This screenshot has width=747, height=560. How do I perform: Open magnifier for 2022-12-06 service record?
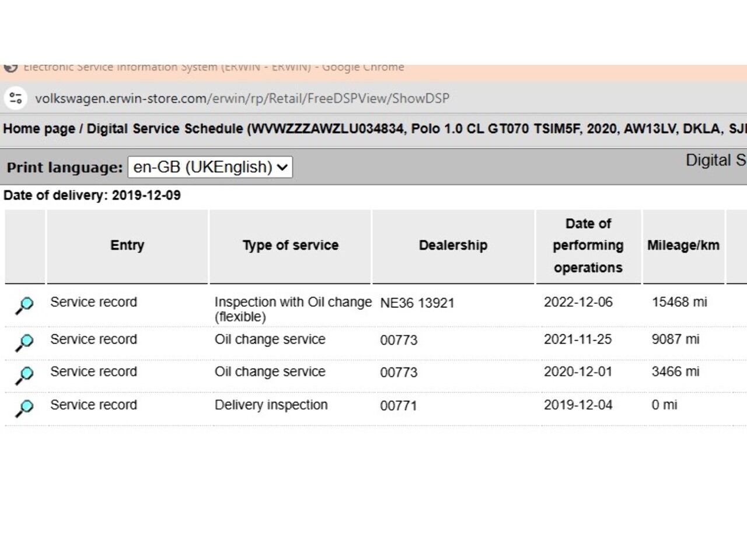coord(25,305)
